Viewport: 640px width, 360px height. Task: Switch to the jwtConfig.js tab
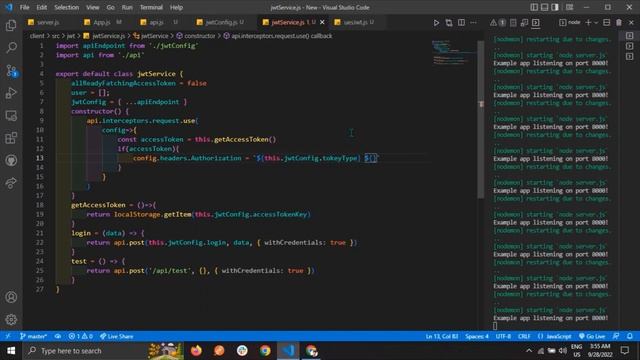click(x=222, y=22)
